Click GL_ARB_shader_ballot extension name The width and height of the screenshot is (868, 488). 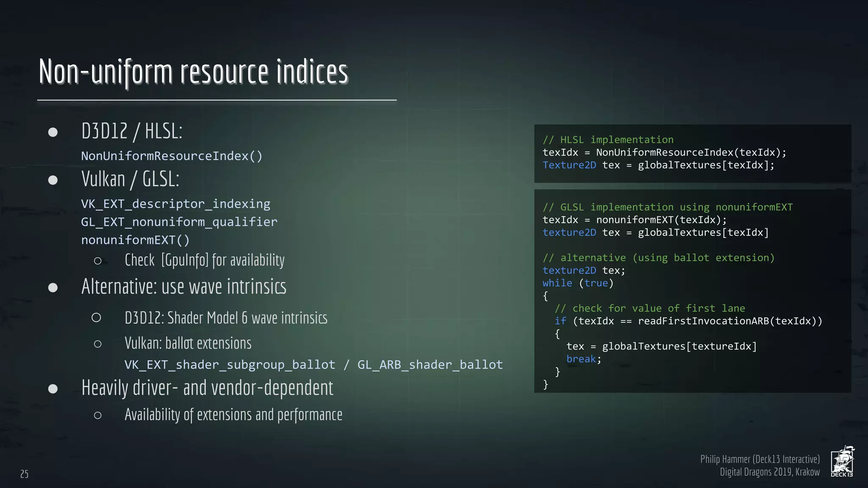pyautogui.click(x=430, y=365)
